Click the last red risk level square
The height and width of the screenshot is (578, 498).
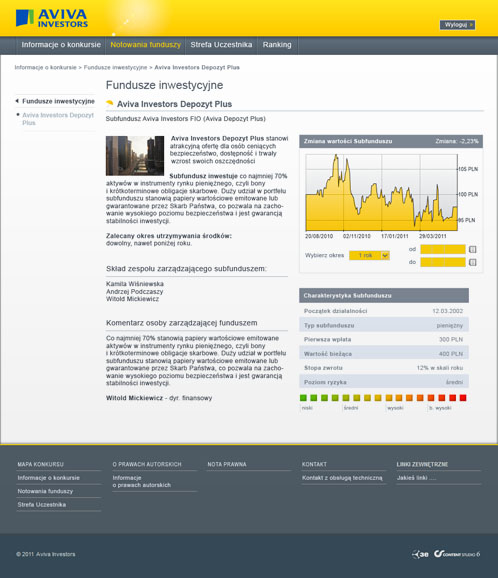463,398
